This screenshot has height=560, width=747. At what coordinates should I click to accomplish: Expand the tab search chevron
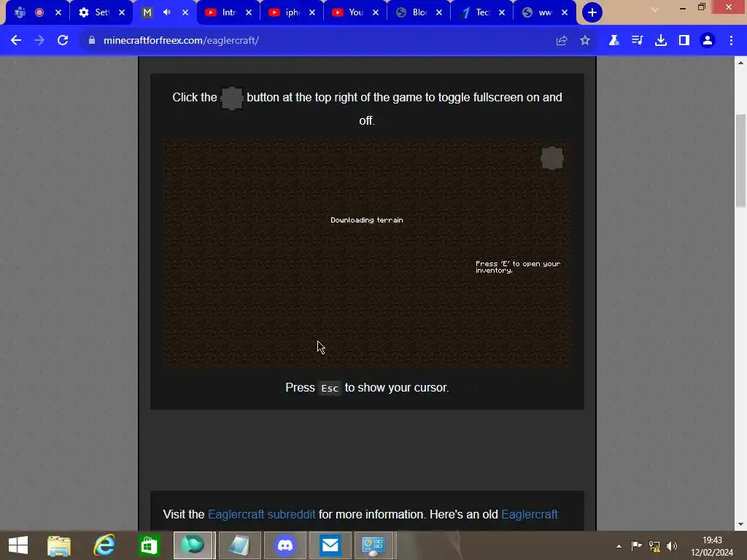coord(655,9)
